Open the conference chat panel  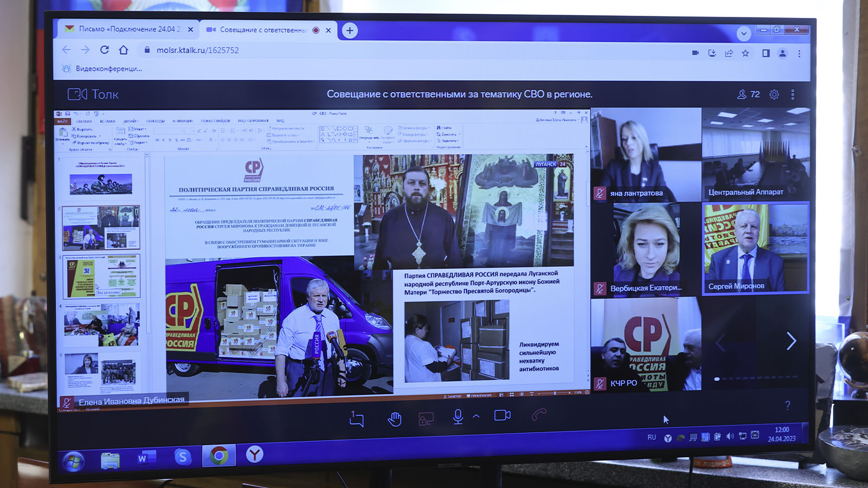click(356, 418)
